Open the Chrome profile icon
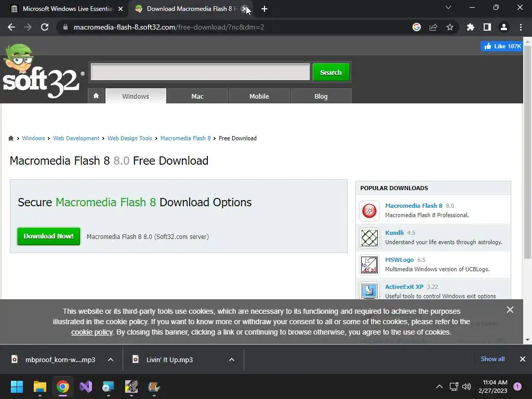The width and height of the screenshot is (532, 399). [x=504, y=27]
